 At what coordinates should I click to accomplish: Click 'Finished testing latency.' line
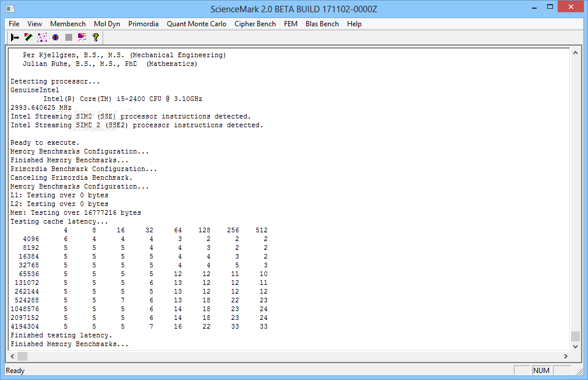(61, 335)
